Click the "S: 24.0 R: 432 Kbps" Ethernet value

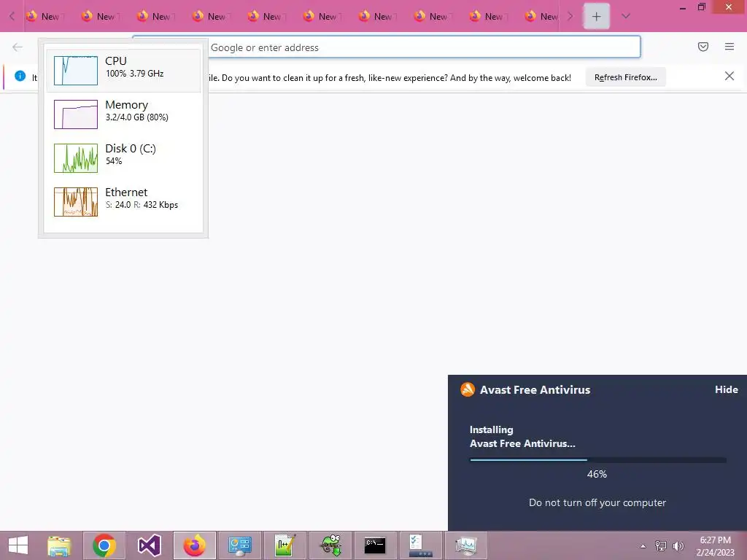(x=142, y=205)
